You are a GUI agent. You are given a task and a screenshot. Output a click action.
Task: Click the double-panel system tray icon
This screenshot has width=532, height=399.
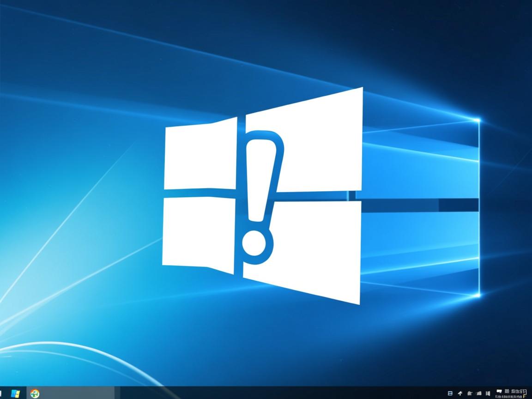(489, 393)
